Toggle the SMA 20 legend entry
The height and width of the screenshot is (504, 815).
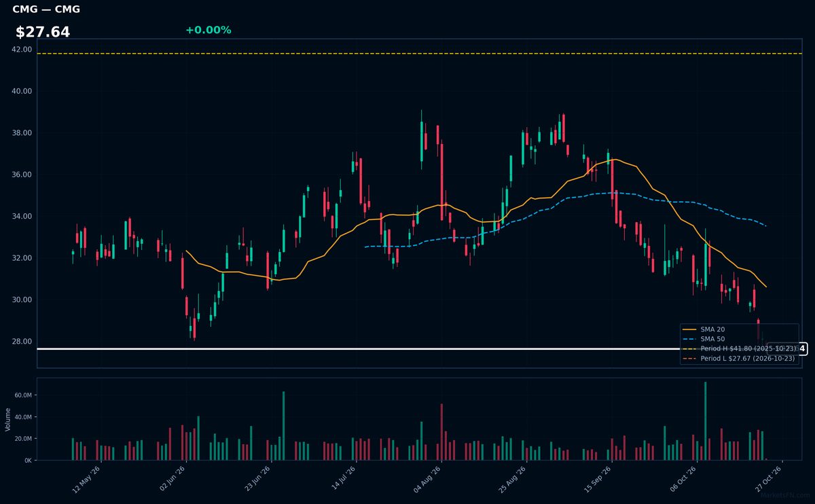tap(702, 329)
